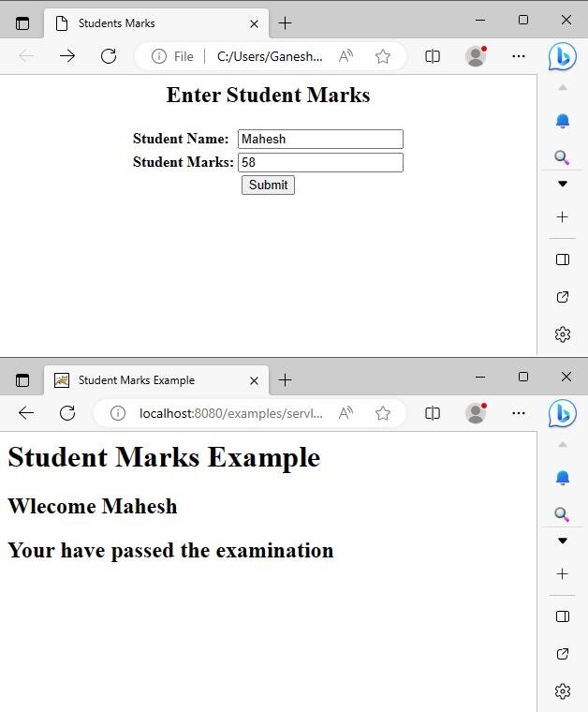Image resolution: width=588 pixels, height=712 pixels.
Task: Open split screen in bottom window
Action: (x=432, y=413)
